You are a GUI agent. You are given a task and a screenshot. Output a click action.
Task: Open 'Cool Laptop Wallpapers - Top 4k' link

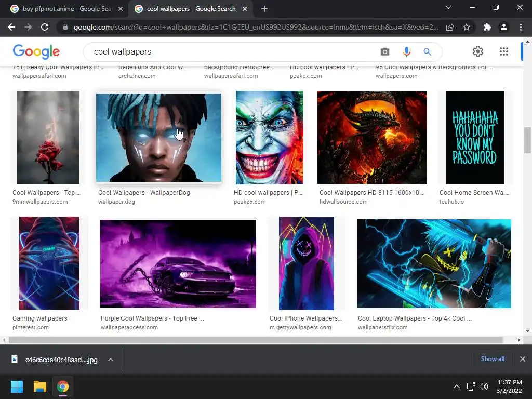(x=415, y=318)
